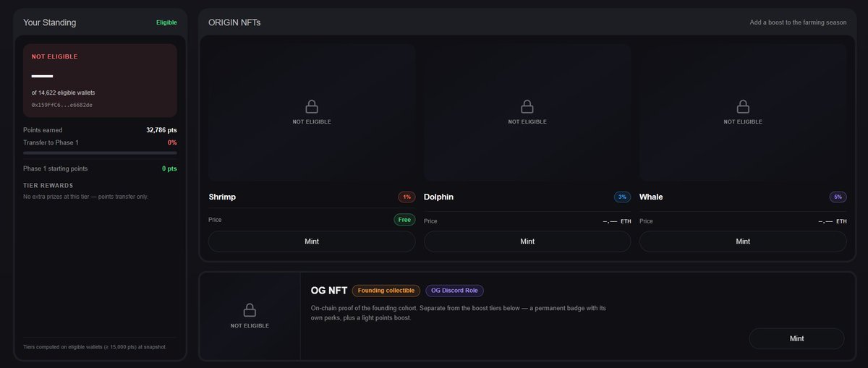Click the 'No extra prizes at this tier' note
The width and height of the screenshot is (868, 368).
point(85,197)
